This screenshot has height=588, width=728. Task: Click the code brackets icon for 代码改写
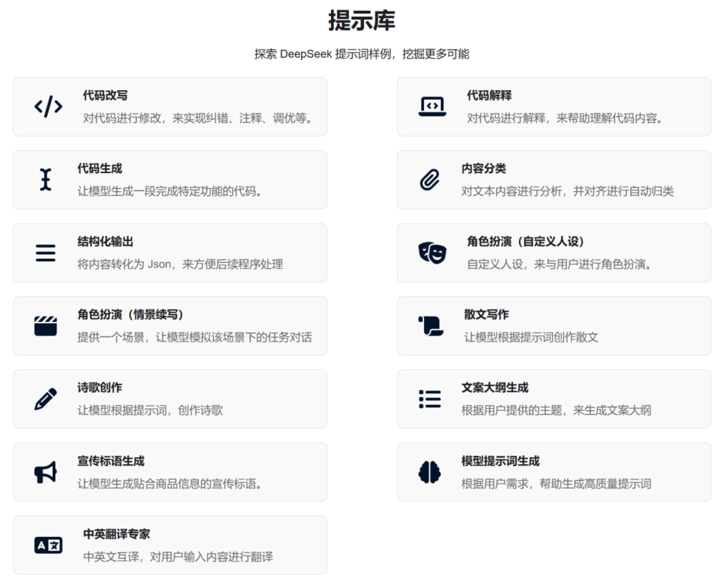coord(48,107)
